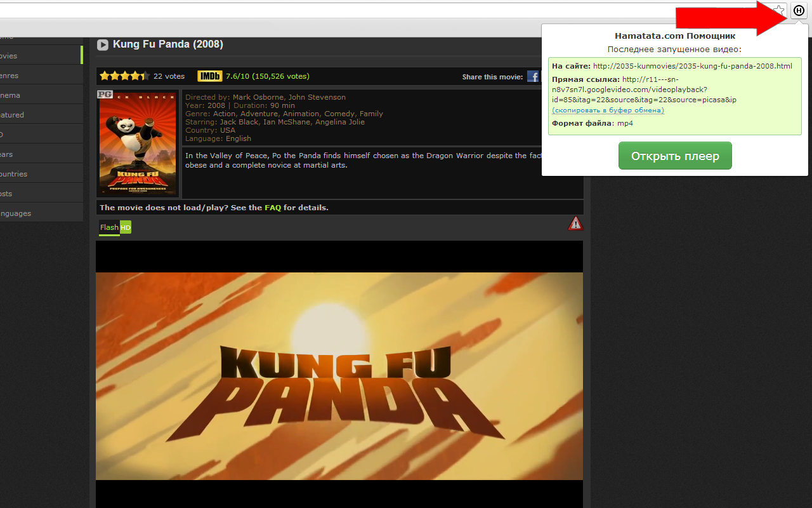Select the Flash player tab
The width and height of the screenshot is (812, 508).
[109, 227]
